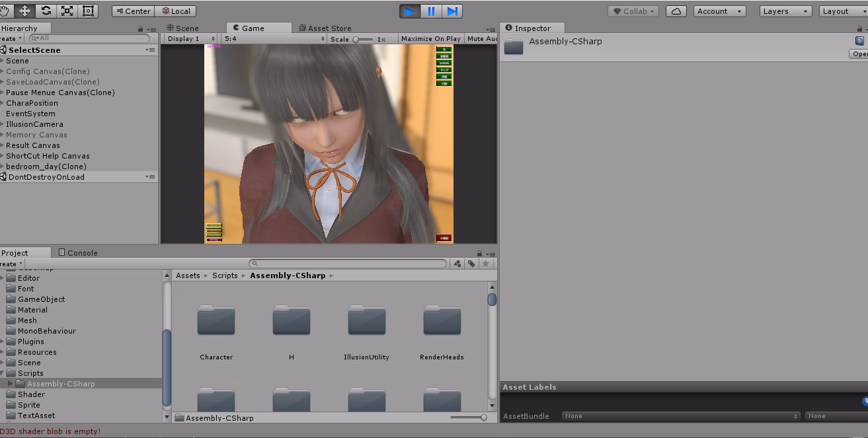Click the search by type icon in Project
The image size is (868, 438).
[x=457, y=264]
